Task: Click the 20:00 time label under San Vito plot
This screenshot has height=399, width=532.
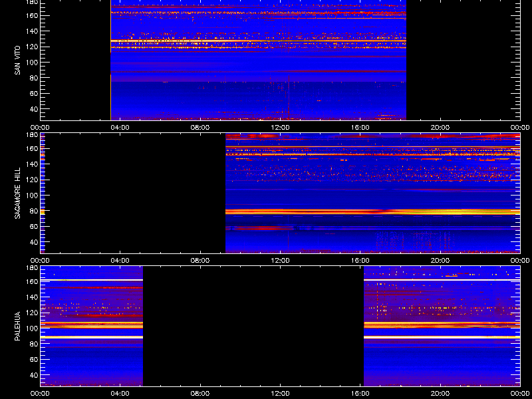Action: 440,128
